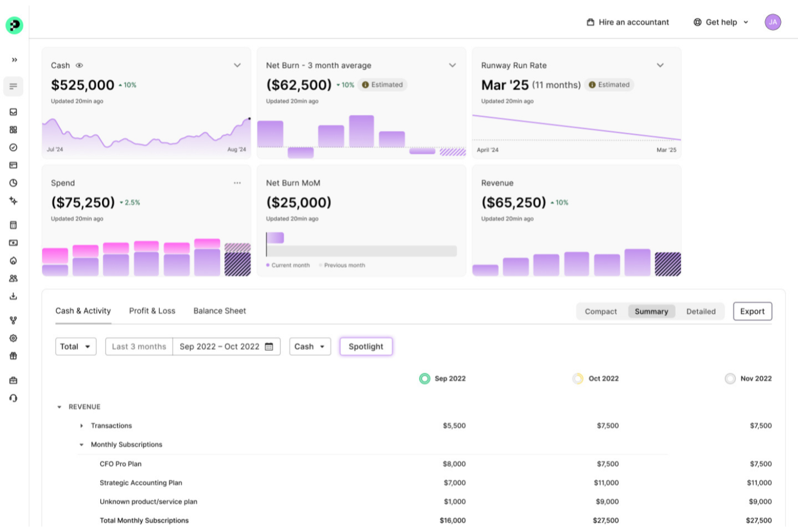
Task: Switch to Summary view
Action: pyautogui.click(x=651, y=312)
